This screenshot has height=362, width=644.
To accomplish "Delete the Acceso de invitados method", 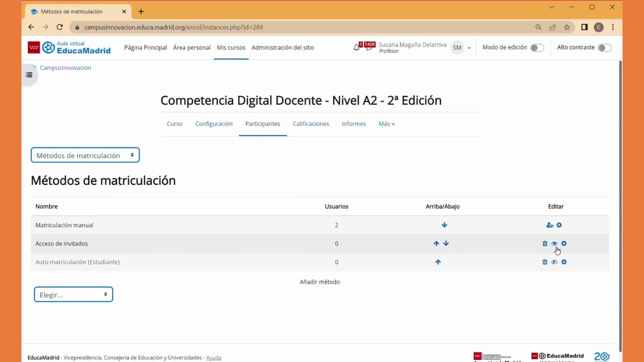I will [545, 244].
